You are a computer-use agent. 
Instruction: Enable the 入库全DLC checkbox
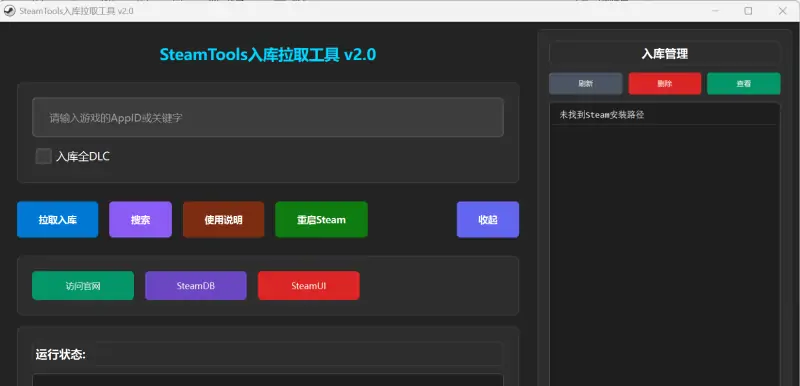[x=43, y=157]
